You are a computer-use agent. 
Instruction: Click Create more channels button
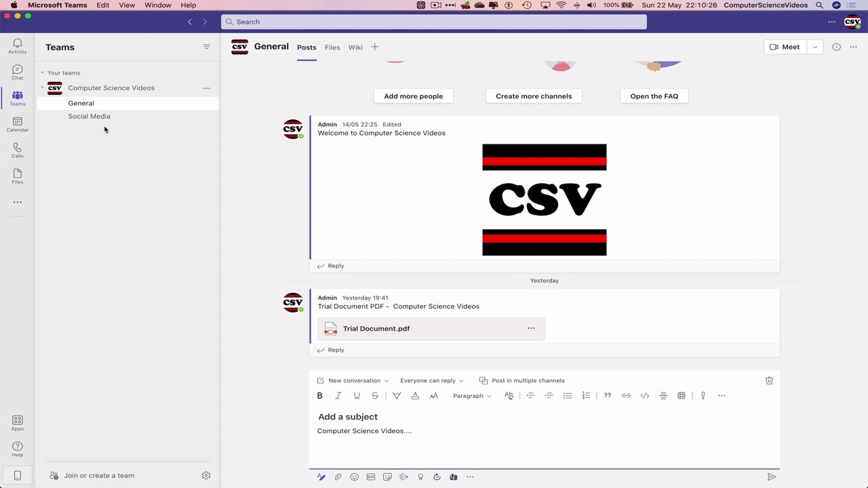click(534, 96)
